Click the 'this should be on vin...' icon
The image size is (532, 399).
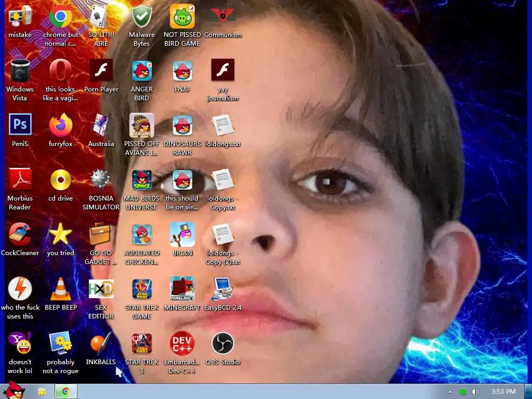[182, 180]
